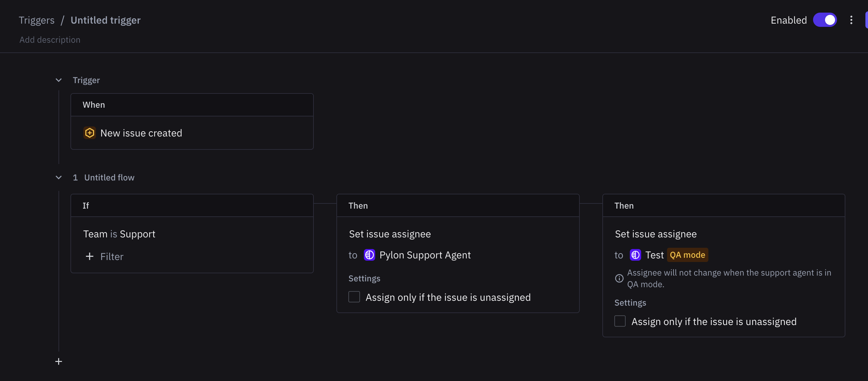Select the New issue created trigger event
This screenshot has width=868, height=381.
(192, 133)
